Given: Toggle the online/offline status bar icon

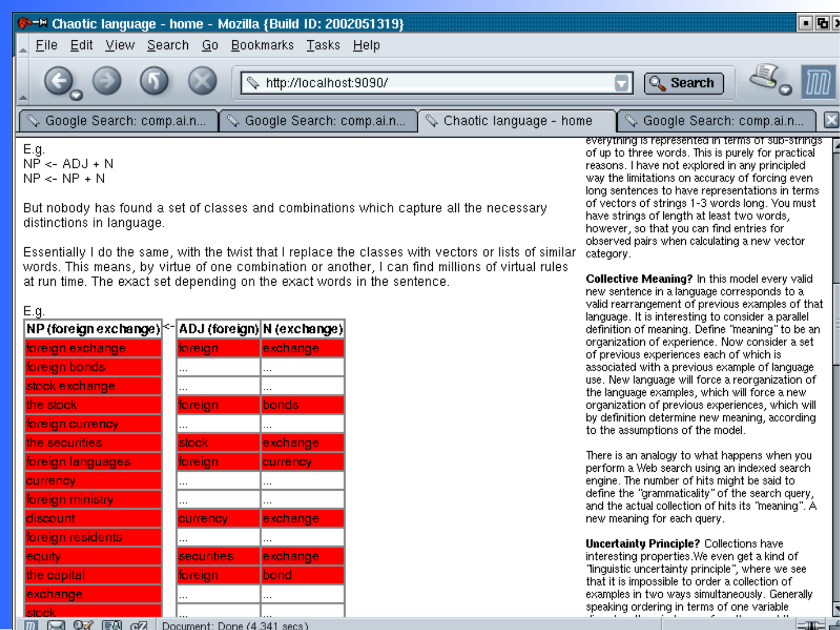Looking at the screenshot, I should pyautogui.click(x=810, y=625).
